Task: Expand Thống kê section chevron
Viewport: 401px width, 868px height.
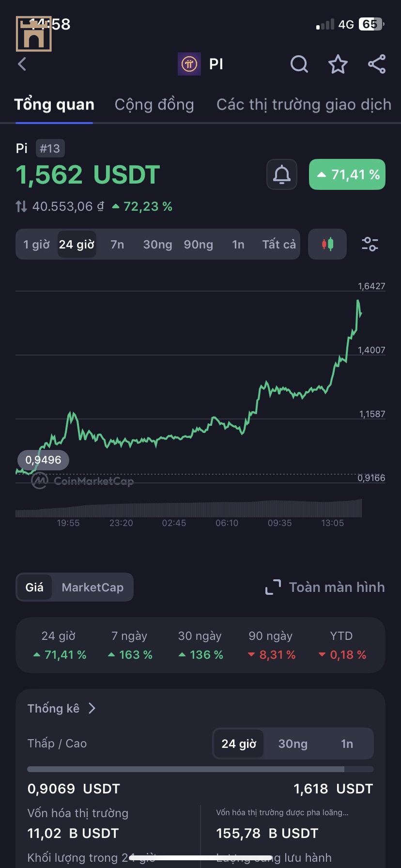Action: (92, 708)
